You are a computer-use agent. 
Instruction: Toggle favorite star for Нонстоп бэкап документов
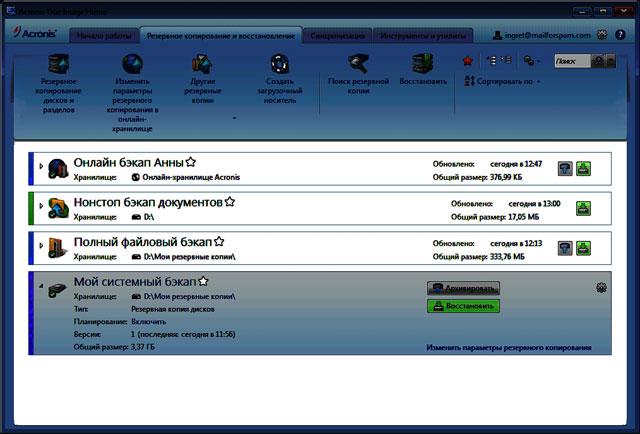click(x=229, y=202)
